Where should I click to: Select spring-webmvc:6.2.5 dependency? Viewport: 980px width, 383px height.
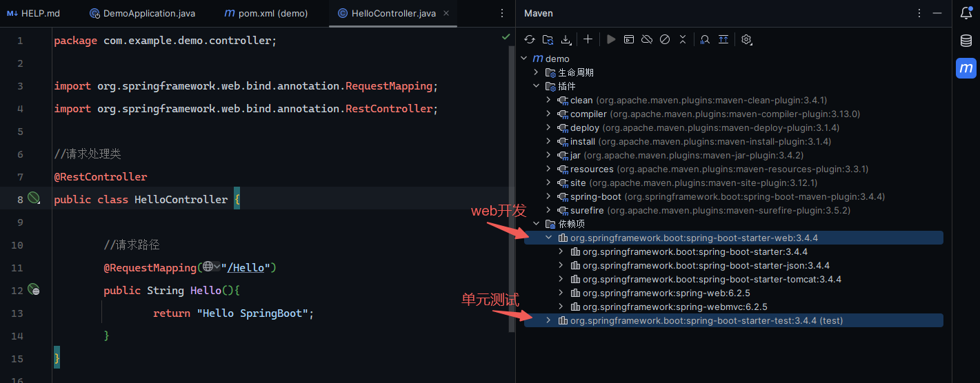tap(674, 307)
